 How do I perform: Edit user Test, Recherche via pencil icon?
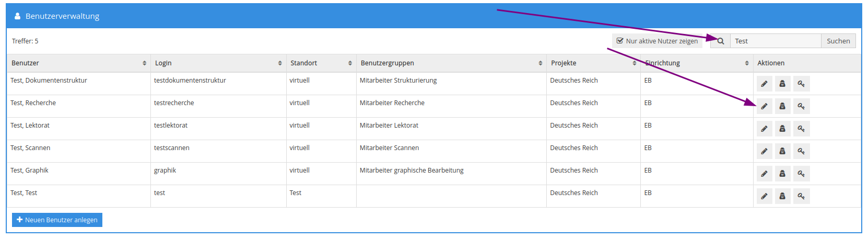click(x=764, y=106)
